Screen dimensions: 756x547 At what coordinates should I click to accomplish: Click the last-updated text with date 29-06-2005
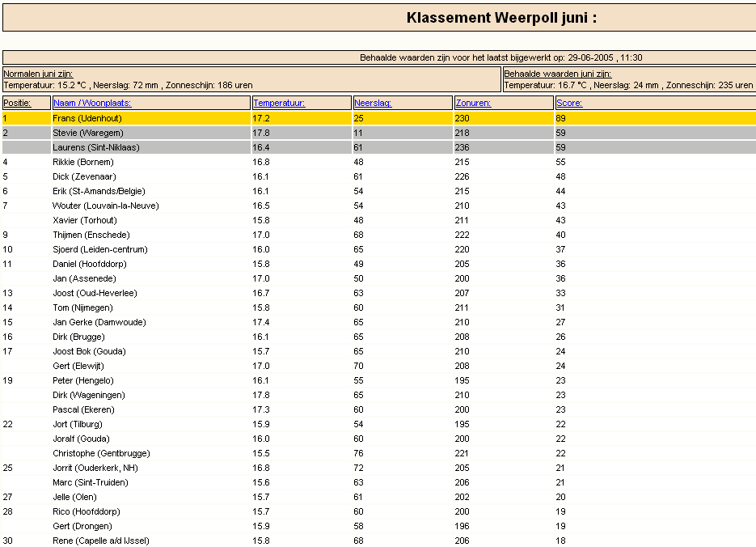pyautogui.click(x=500, y=57)
